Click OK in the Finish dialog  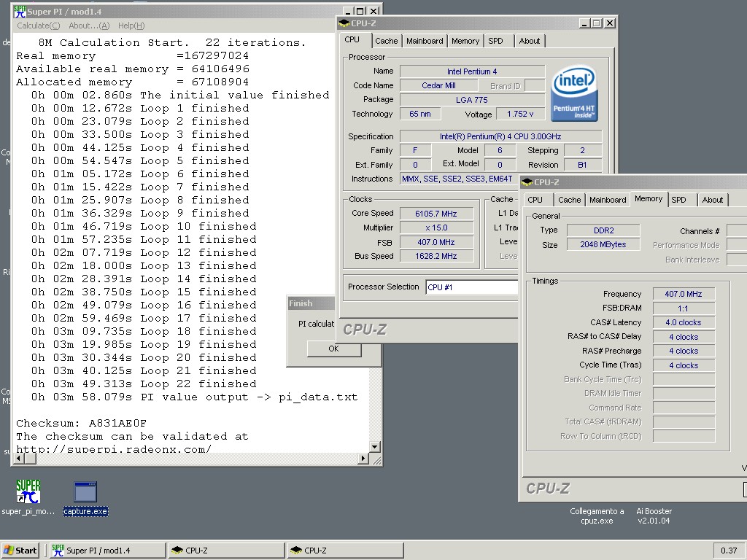point(334,349)
